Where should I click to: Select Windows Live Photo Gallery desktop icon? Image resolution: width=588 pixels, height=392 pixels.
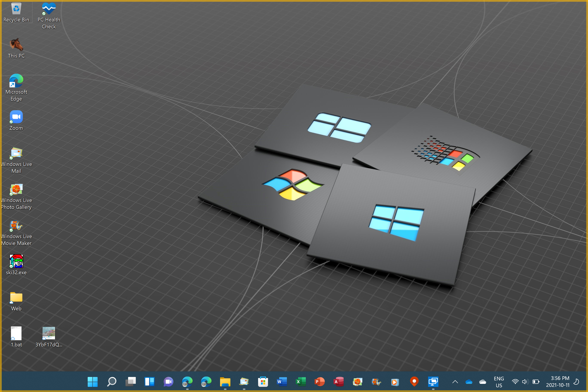pyautogui.click(x=16, y=196)
